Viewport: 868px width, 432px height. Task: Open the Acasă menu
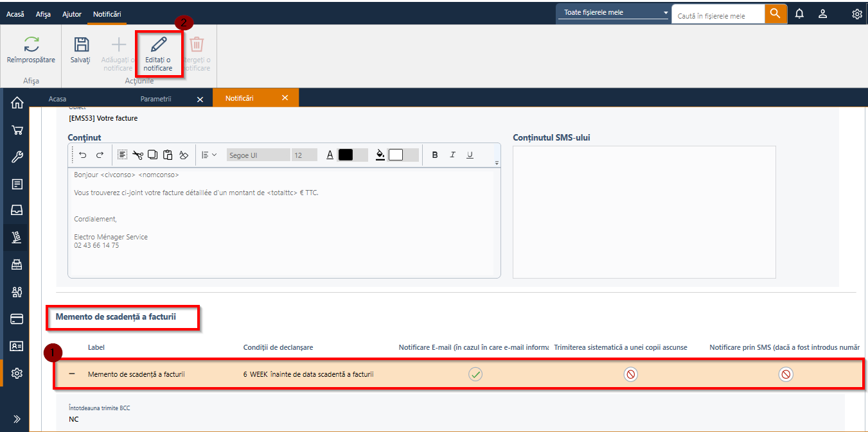pos(15,13)
